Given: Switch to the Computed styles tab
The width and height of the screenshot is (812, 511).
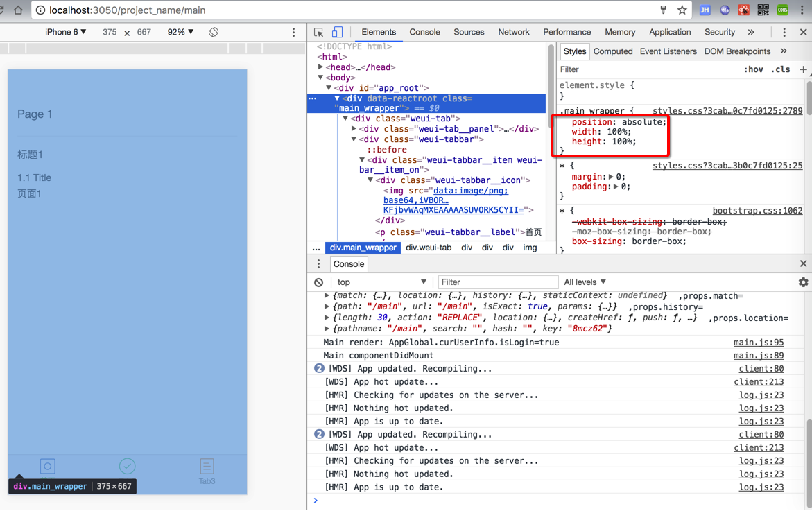Looking at the screenshot, I should (612, 51).
